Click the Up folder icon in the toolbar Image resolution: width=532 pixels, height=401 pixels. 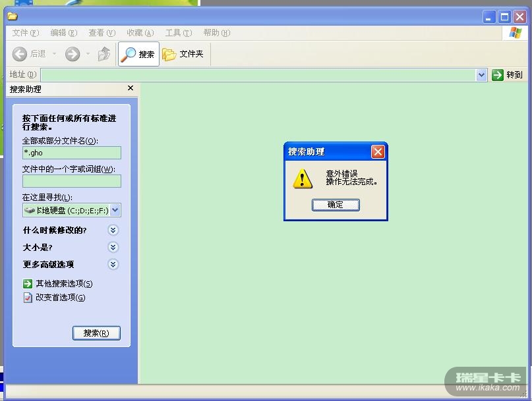[x=103, y=54]
